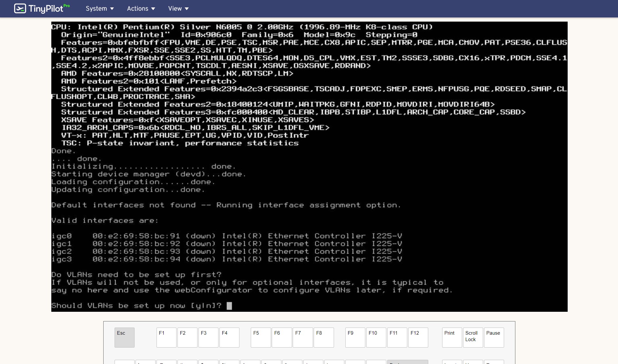Click inside the remote terminal screen
The width and height of the screenshot is (618, 364).
[309, 166]
